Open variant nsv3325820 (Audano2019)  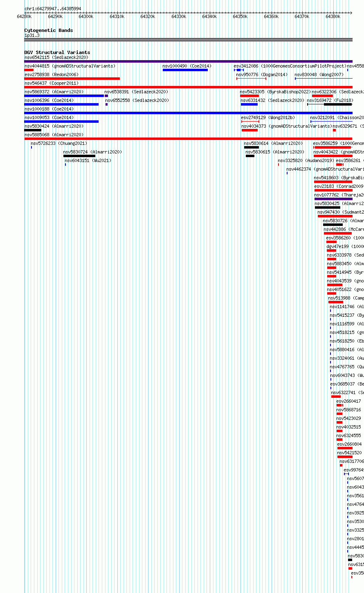click(x=306, y=160)
